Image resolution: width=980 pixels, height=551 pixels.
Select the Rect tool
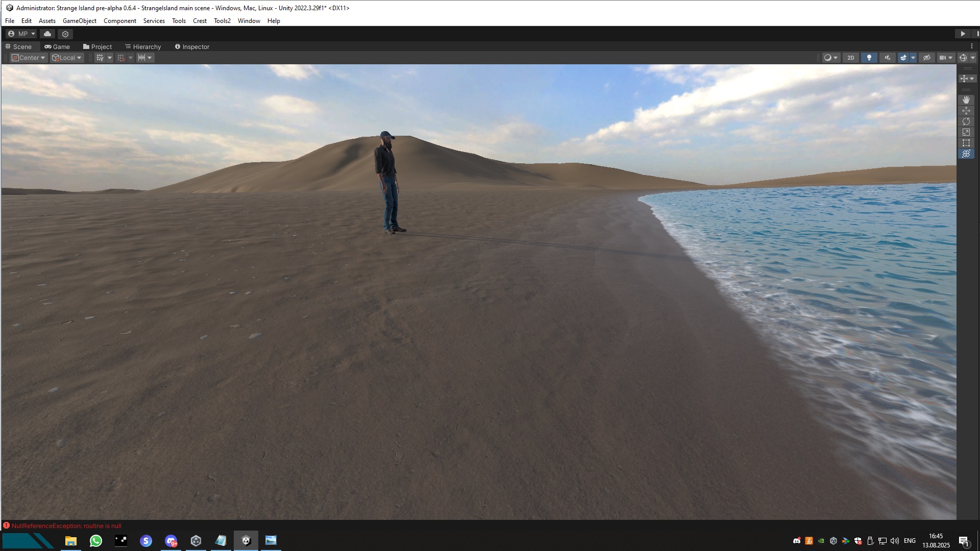(x=966, y=143)
